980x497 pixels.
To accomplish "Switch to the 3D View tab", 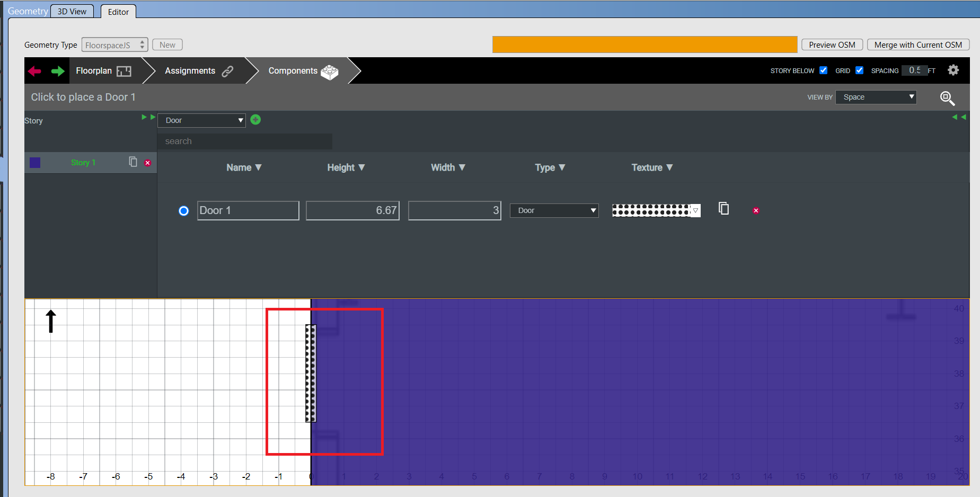I will 72,11.
